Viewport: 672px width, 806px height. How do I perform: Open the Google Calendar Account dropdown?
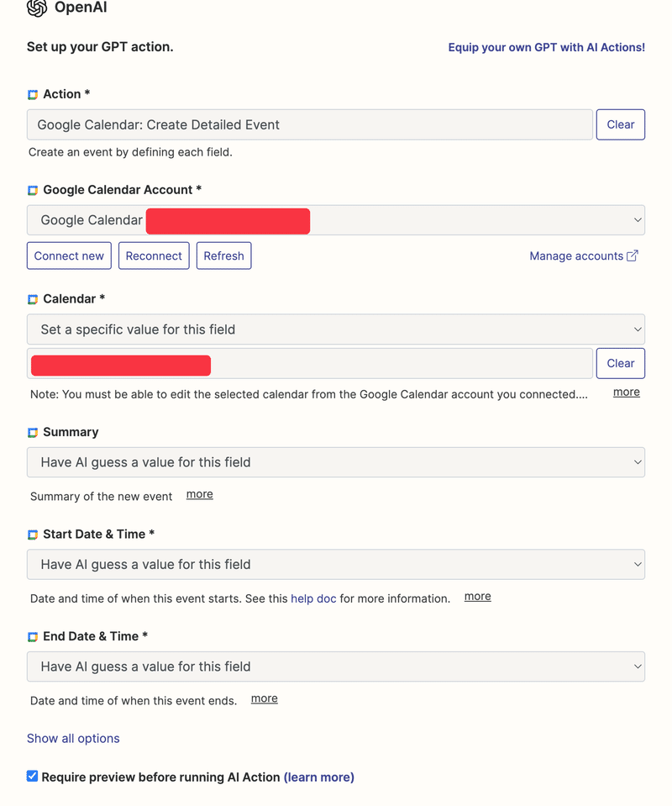click(336, 220)
